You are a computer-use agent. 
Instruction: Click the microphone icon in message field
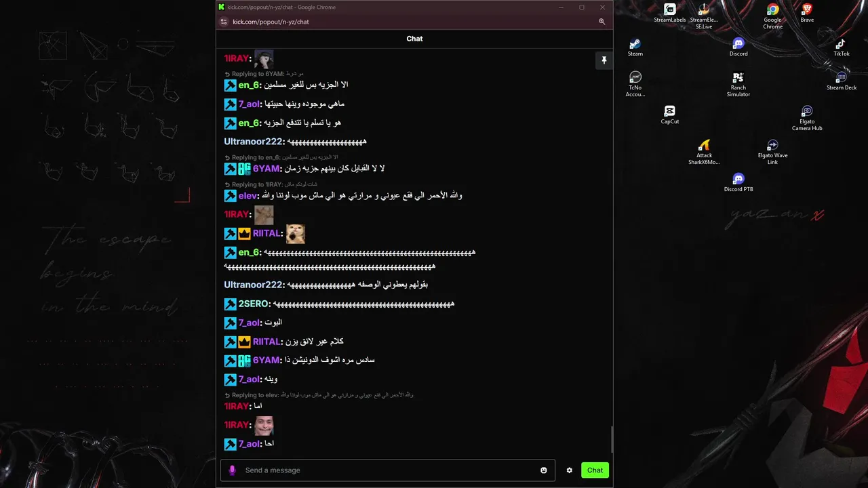232,470
